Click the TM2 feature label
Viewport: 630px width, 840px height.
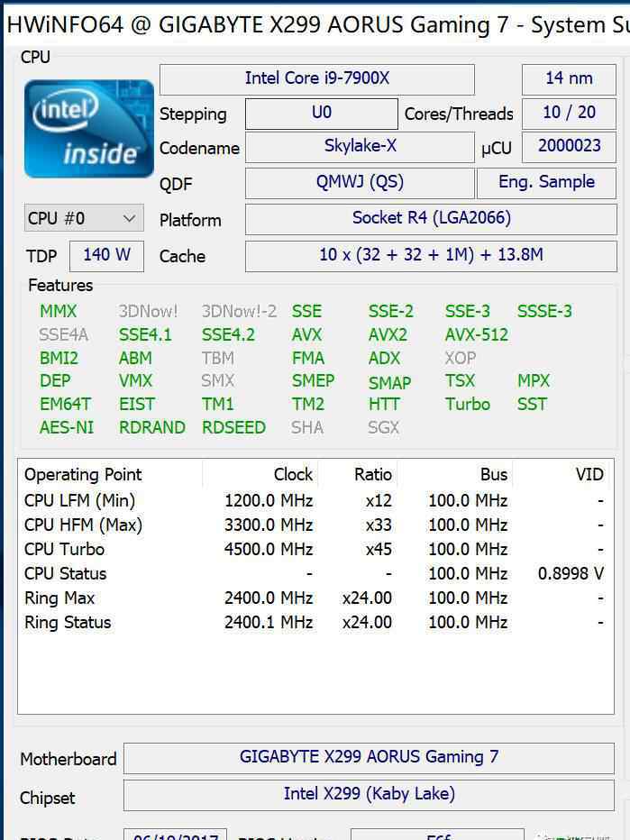point(308,404)
